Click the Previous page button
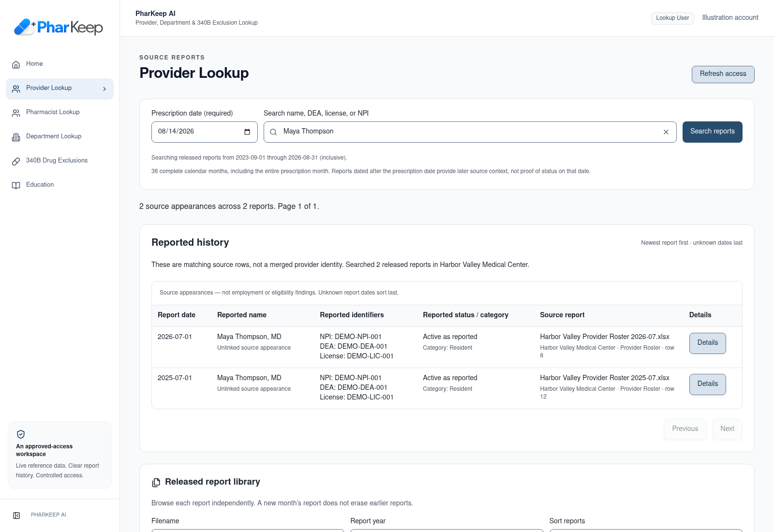This screenshot has height=532, width=774. 685,429
